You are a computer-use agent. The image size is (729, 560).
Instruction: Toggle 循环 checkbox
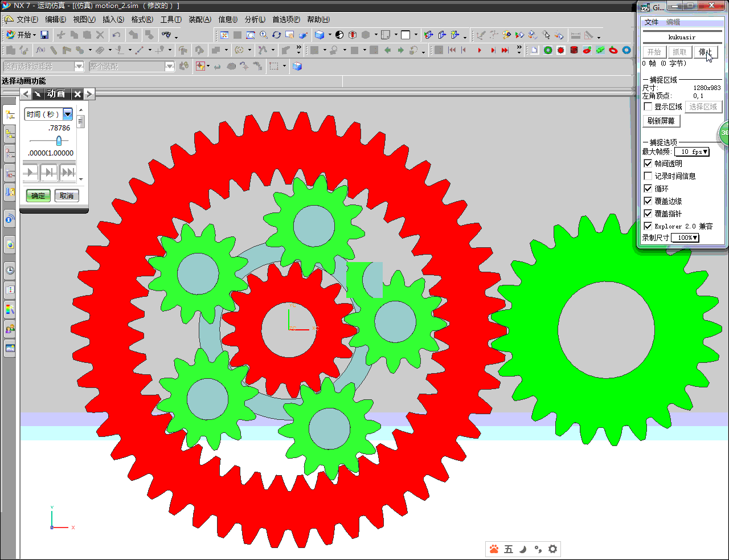[648, 189]
